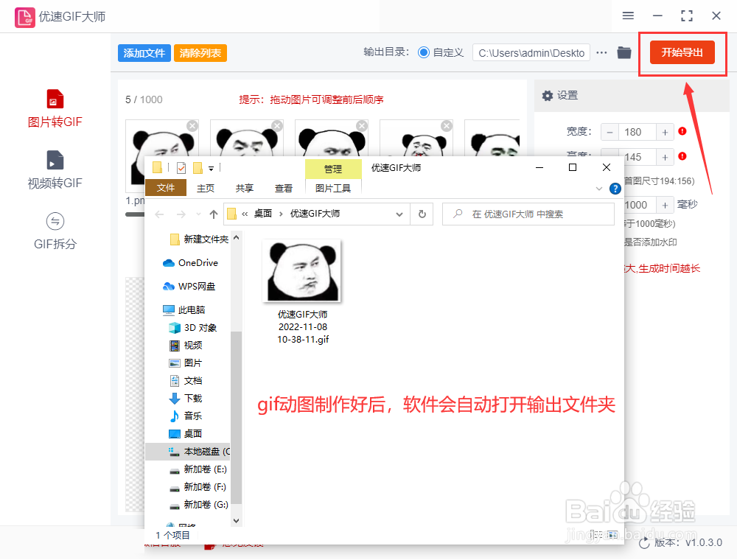Select the 自定义 output radio button
This screenshot has height=560, width=737.
[424, 52]
